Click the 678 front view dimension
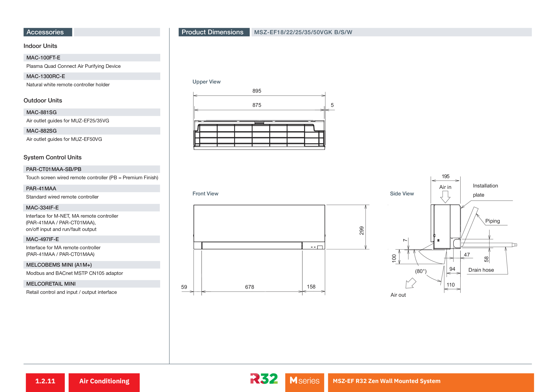Viewport: 555px width, 392px height. [249, 287]
